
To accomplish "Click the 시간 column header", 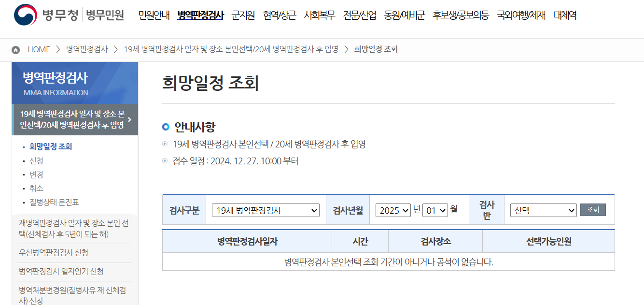I will click(x=360, y=242).
